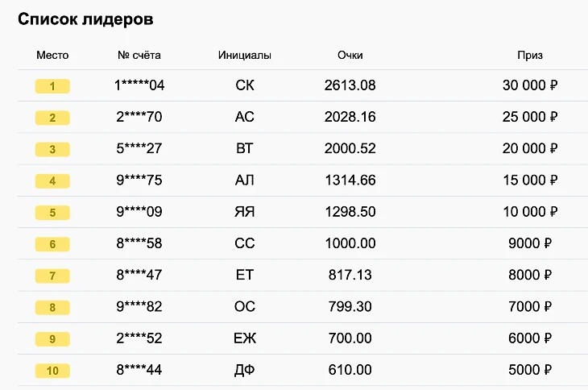Select the rank 9 place badge
The height and width of the screenshot is (390, 588).
pyautogui.click(x=52, y=339)
